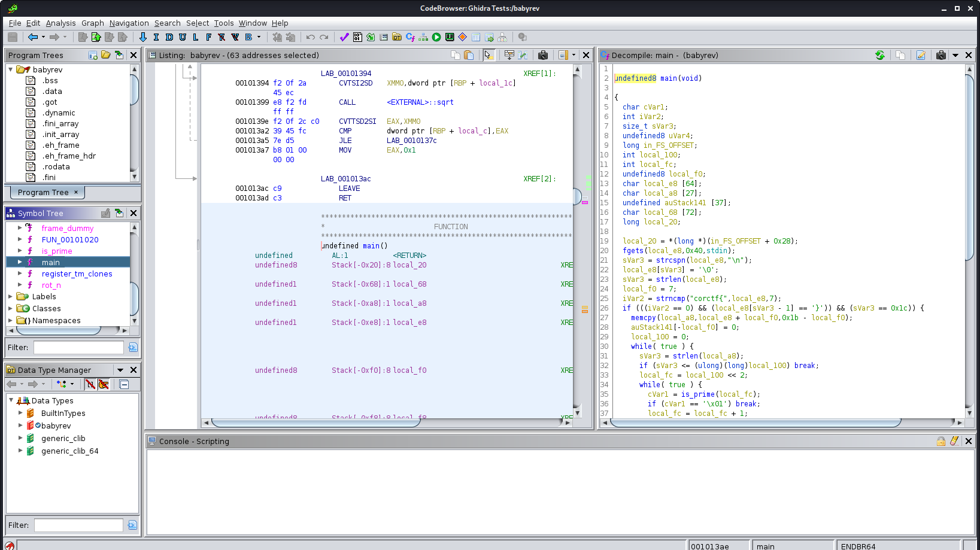
Task: Navigate back with the blue left arrow
Action: pos(33,37)
